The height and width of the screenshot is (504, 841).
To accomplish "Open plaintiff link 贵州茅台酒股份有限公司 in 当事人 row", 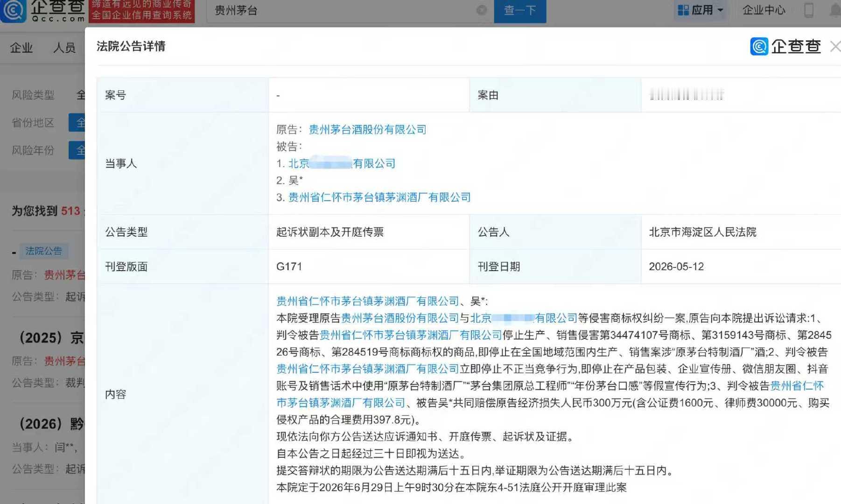I will coord(367,130).
